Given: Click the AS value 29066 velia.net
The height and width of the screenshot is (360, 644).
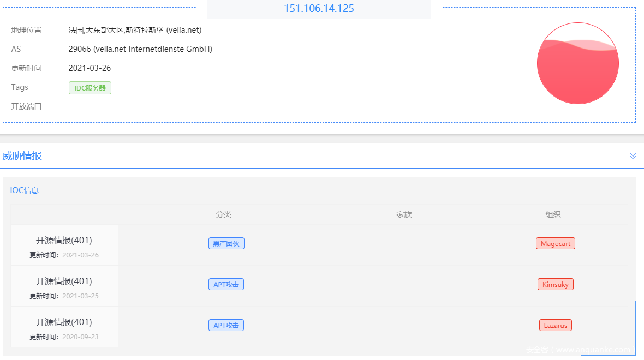Looking at the screenshot, I should coord(140,49).
